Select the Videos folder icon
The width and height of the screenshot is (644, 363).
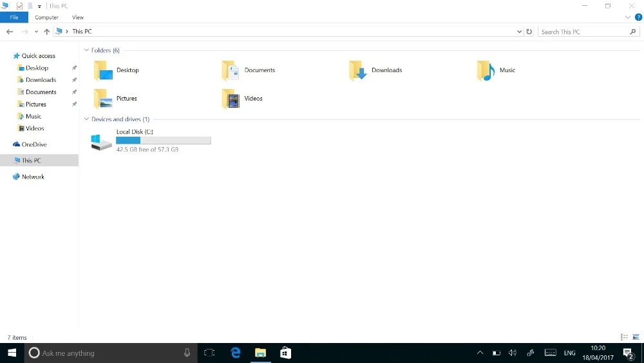pos(231,99)
